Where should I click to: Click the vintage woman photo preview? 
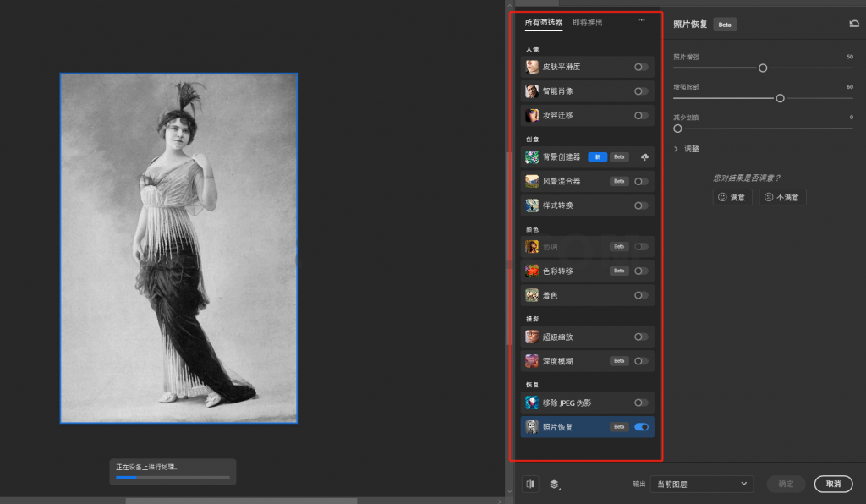pos(178,249)
